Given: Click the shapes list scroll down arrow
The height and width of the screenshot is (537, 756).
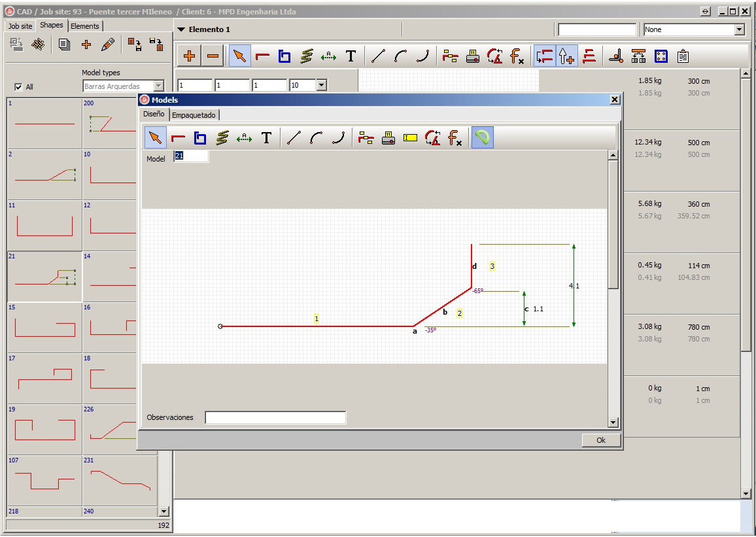Looking at the screenshot, I should [164, 511].
